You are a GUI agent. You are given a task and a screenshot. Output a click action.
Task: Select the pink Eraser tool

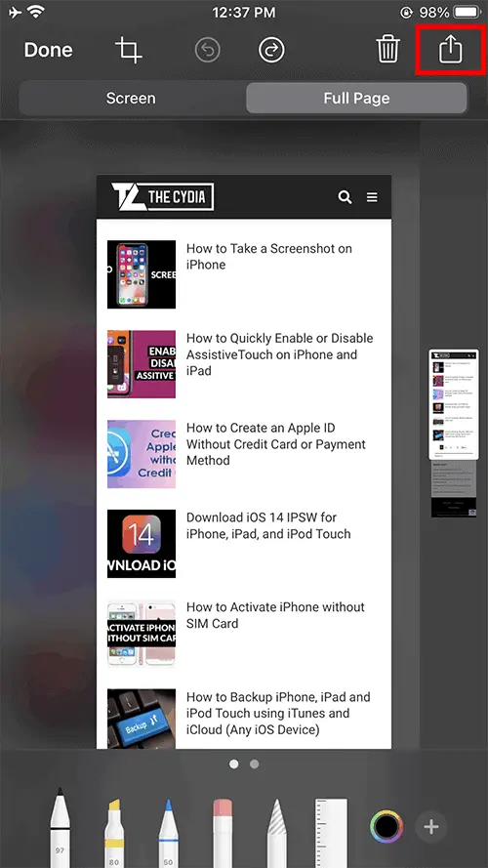[223, 833]
